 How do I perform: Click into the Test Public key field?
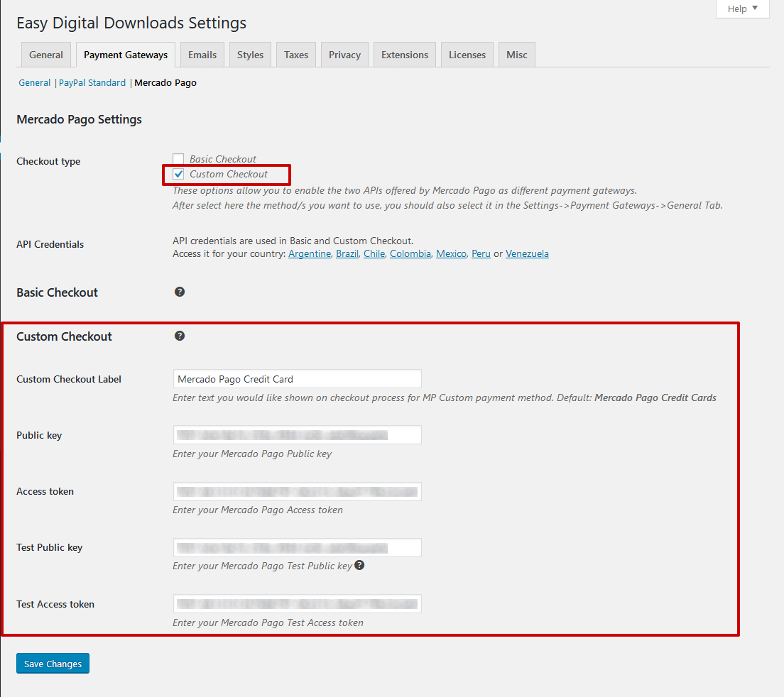coord(297,548)
